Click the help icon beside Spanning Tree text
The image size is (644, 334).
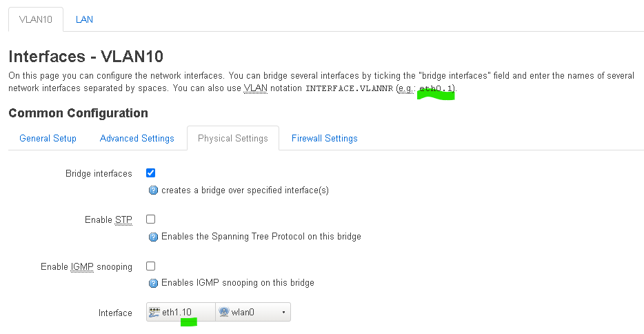(x=153, y=237)
